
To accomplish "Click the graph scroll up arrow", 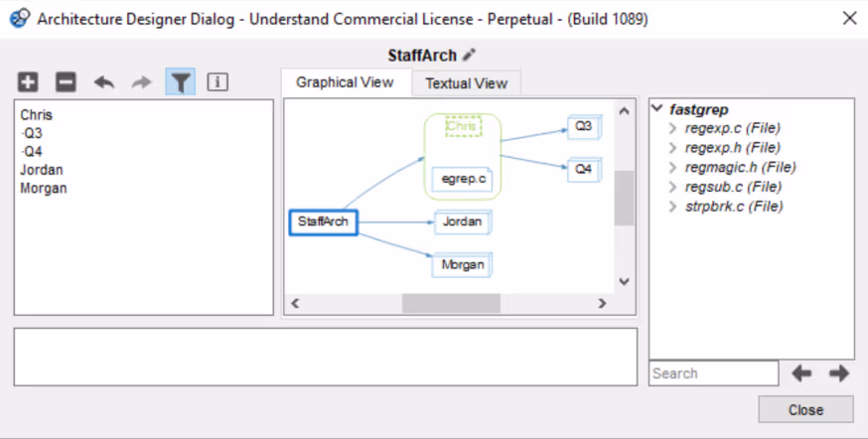I will pyautogui.click(x=624, y=110).
